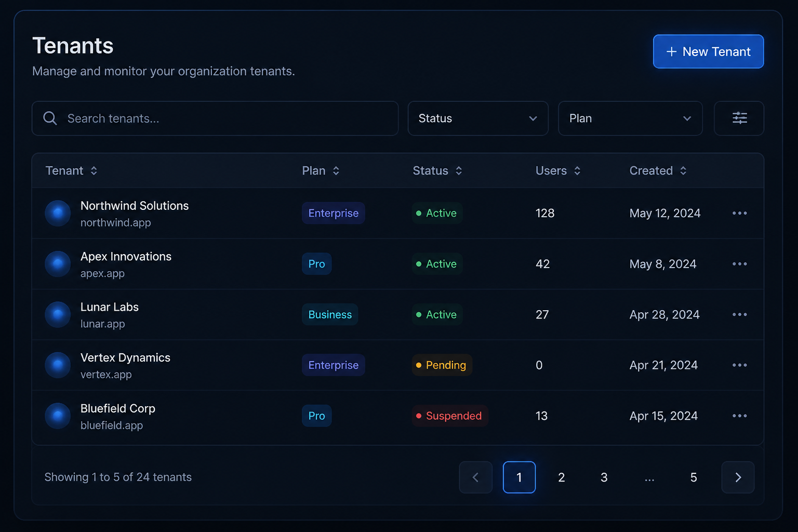798x532 pixels.
Task: Click user count 42
Action: (543, 264)
